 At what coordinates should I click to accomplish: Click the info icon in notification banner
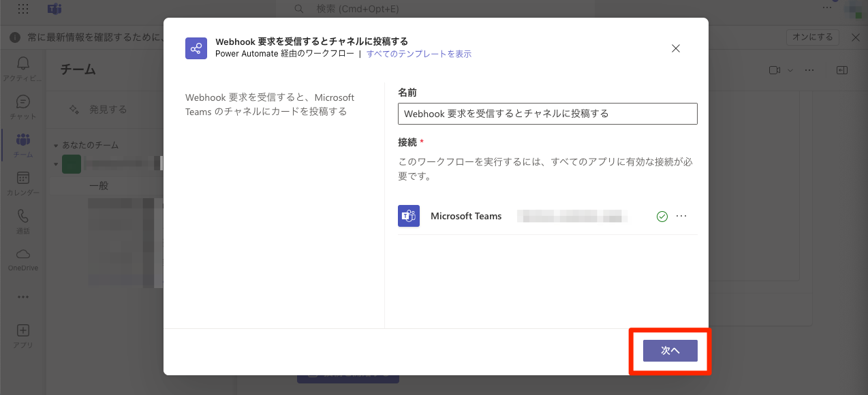tap(14, 37)
